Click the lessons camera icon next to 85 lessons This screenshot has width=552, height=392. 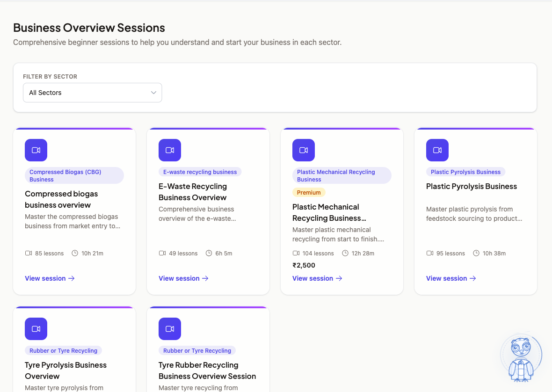pyautogui.click(x=29, y=253)
